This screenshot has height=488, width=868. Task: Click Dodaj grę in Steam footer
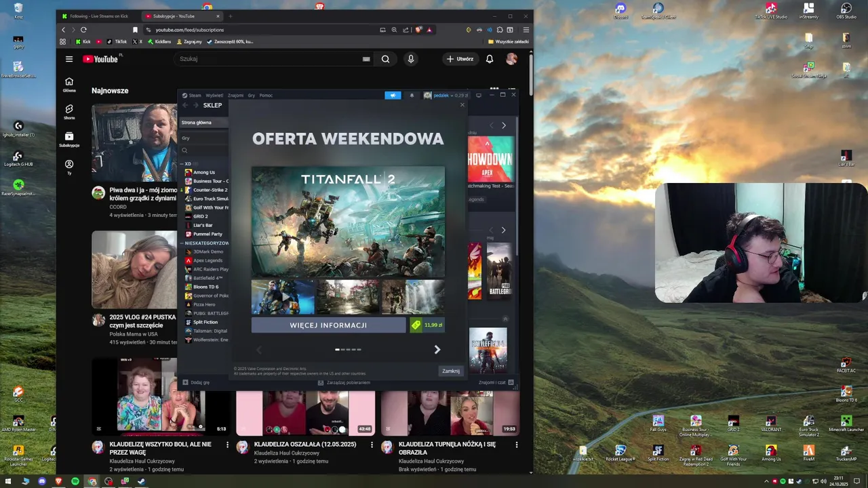point(196,382)
